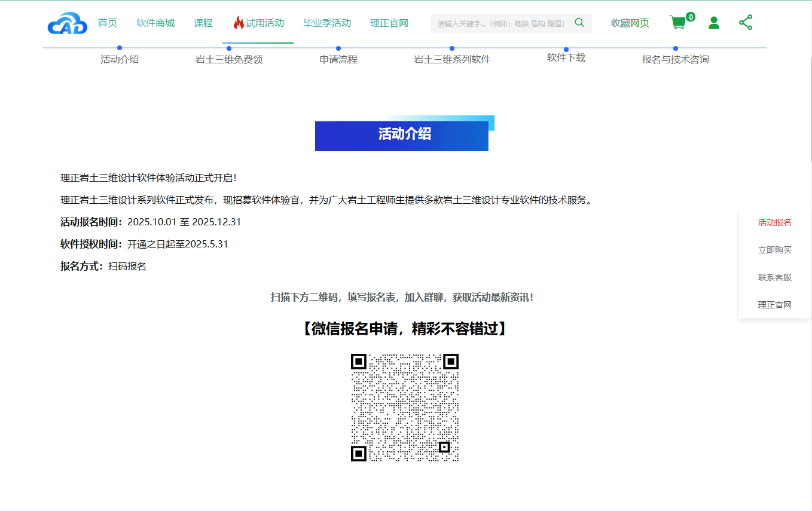Click 立即购买 in the floating sidebar
812x511 pixels.
click(774, 250)
